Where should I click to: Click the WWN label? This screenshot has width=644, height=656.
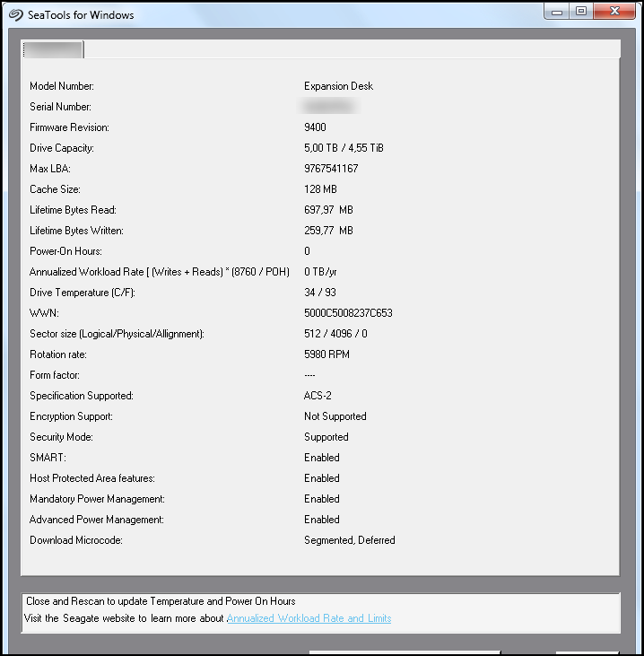pos(44,313)
